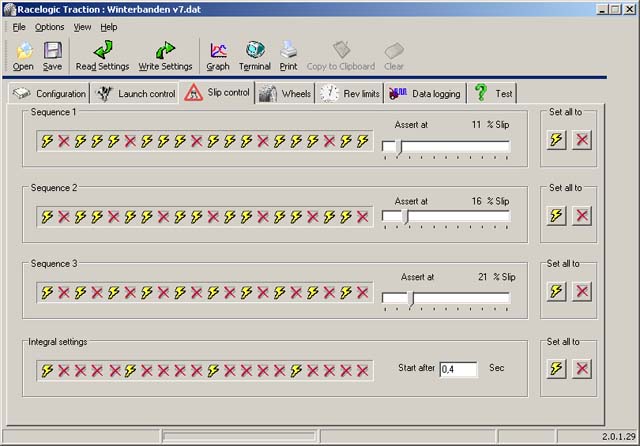The width and height of the screenshot is (640, 446).
Task: Click the Sequence 2 group label
Action: (54, 188)
